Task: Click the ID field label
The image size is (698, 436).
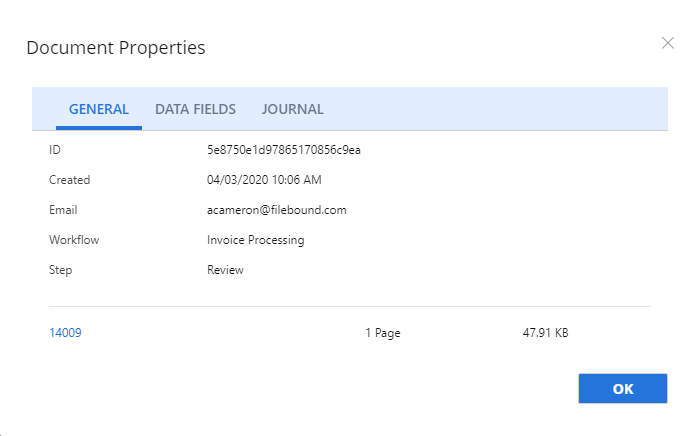Action: [56, 150]
